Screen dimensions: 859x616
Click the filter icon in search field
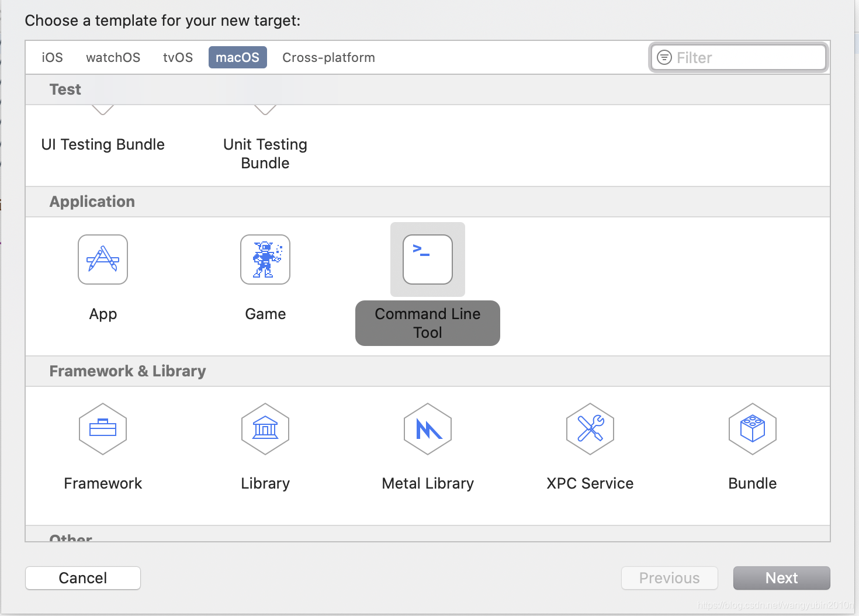(664, 57)
